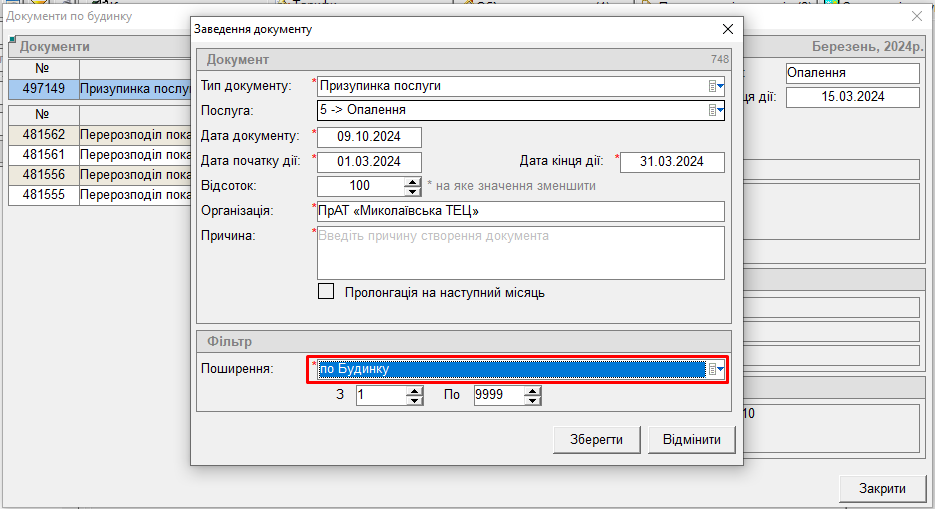Image resolution: width=935 pixels, height=509 pixels.
Task: Click the Дата документу field
Action: (x=369, y=137)
